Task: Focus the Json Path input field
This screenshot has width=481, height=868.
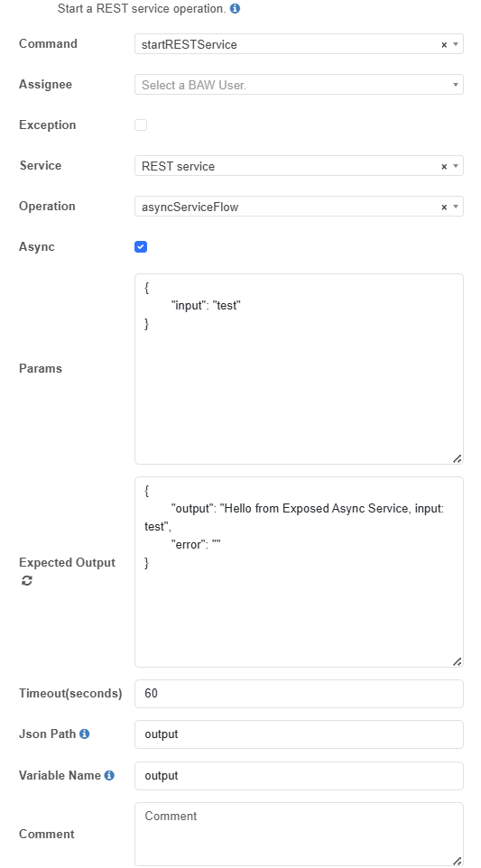Action: pos(299,734)
